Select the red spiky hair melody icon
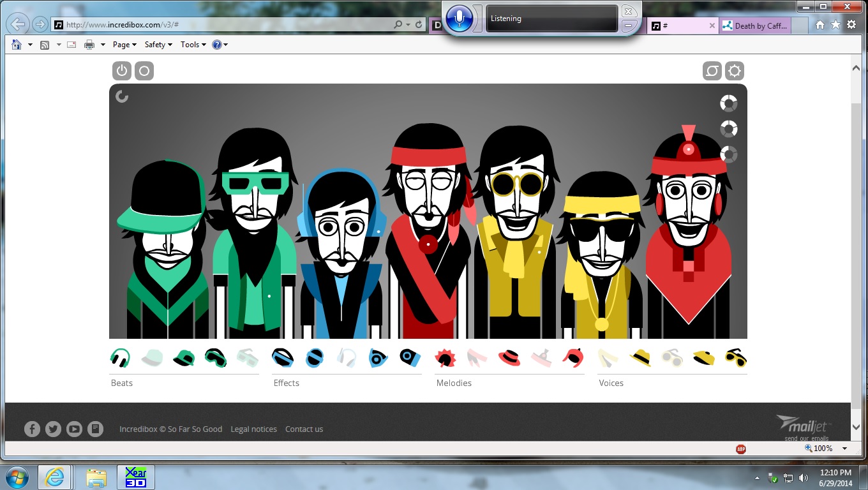 (445, 358)
